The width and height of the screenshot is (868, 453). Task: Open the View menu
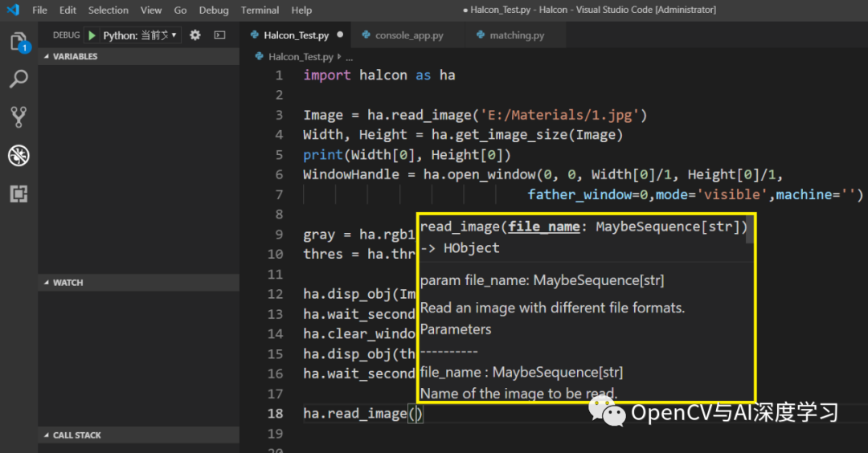(150, 10)
